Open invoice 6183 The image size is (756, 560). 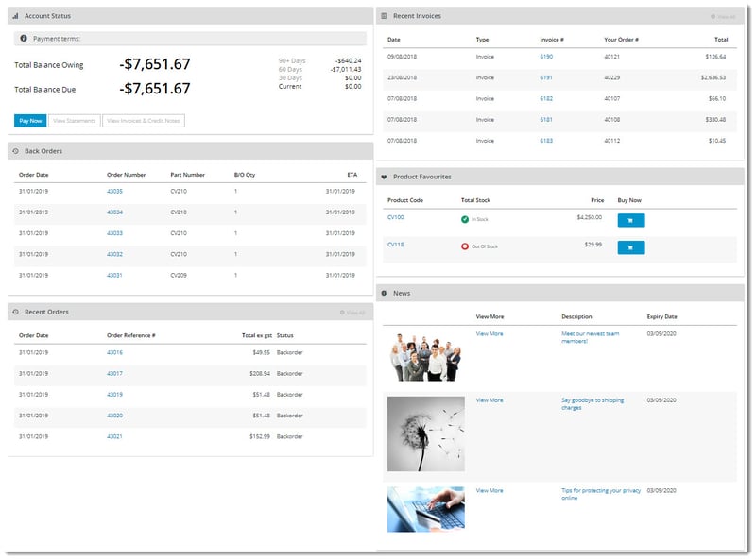(546, 141)
